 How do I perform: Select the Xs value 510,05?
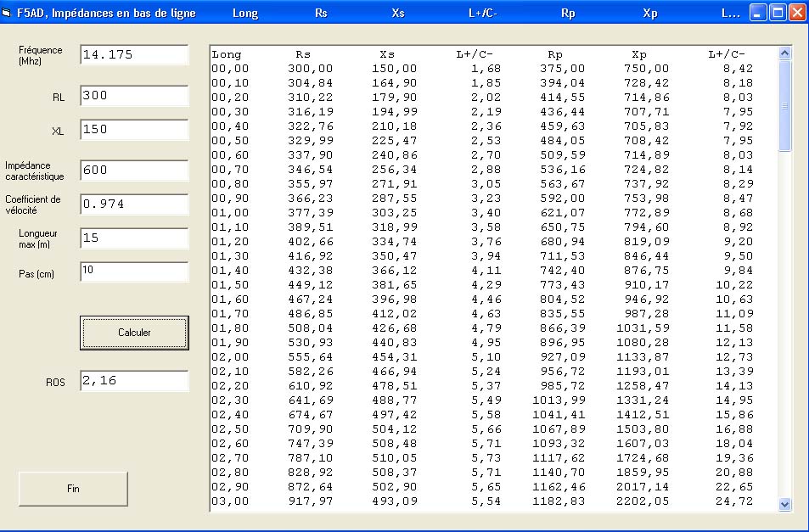click(x=395, y=458)
